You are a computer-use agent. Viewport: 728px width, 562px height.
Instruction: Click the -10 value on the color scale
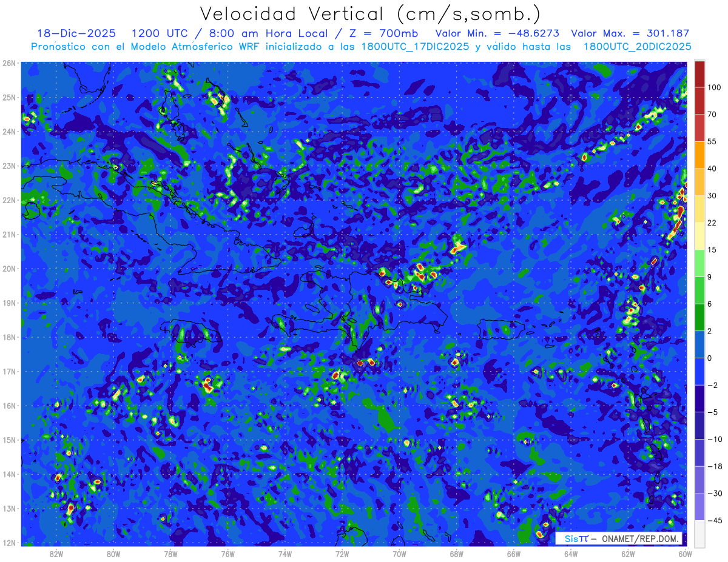pos(714,439)
